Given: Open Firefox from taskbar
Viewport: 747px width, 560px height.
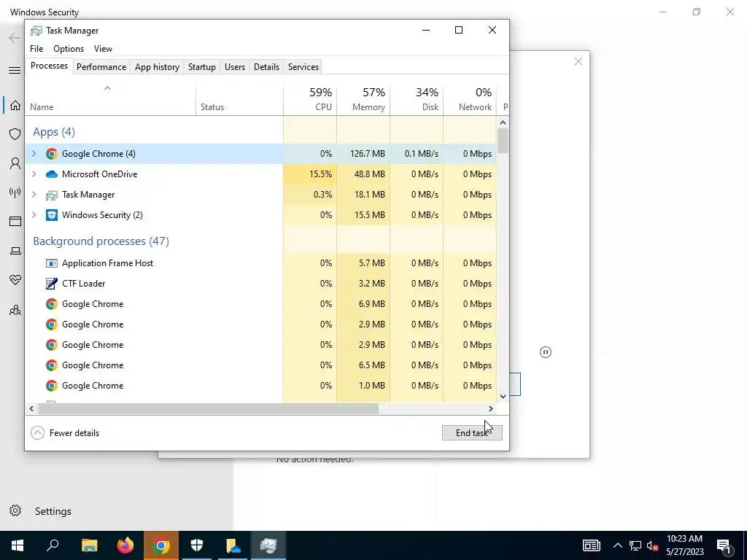Looking at the screenshot, I should pyautogui.click(x=125, y=545).
